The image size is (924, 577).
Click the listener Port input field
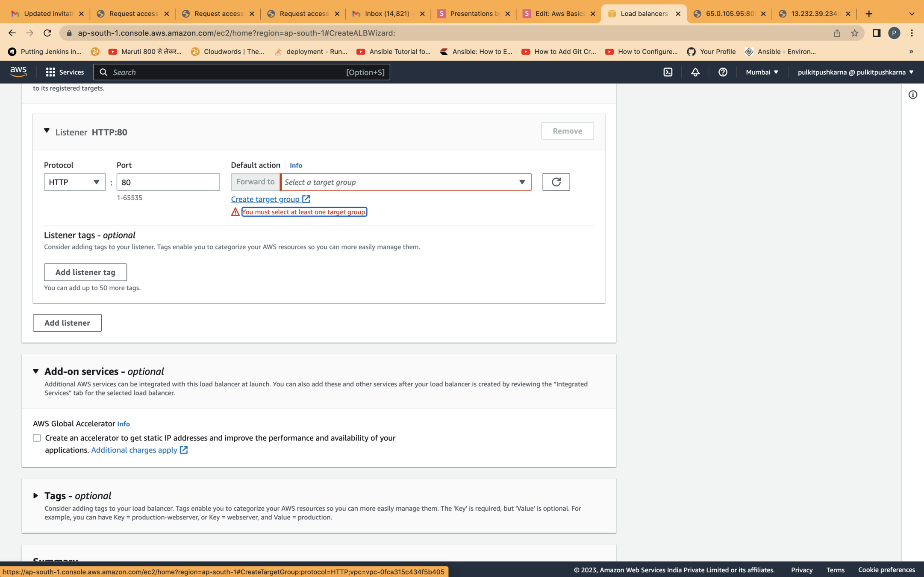(x=168, y=182)
